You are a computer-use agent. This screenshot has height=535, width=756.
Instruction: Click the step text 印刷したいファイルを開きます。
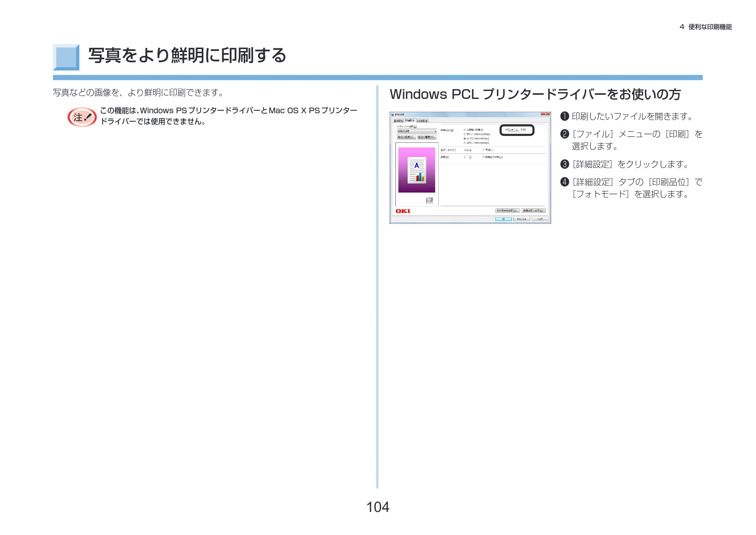(x=632, y=116)
